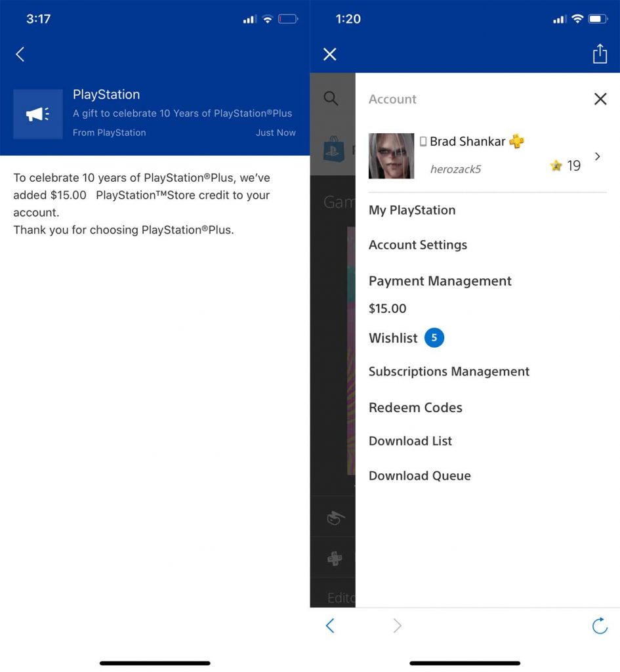Screen dimensions: 620x672
Task: Tap herozack5 username under the avatar
Action: [455, 169]
